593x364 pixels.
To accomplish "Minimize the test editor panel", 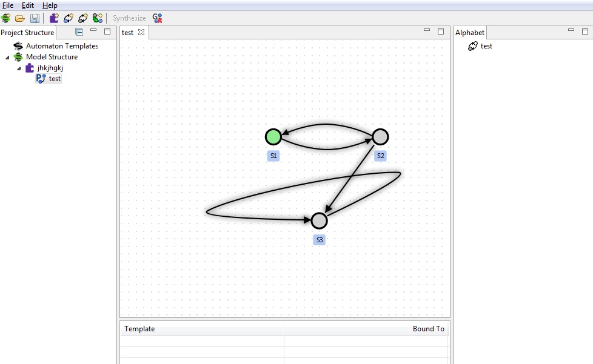I will (427, 30).
